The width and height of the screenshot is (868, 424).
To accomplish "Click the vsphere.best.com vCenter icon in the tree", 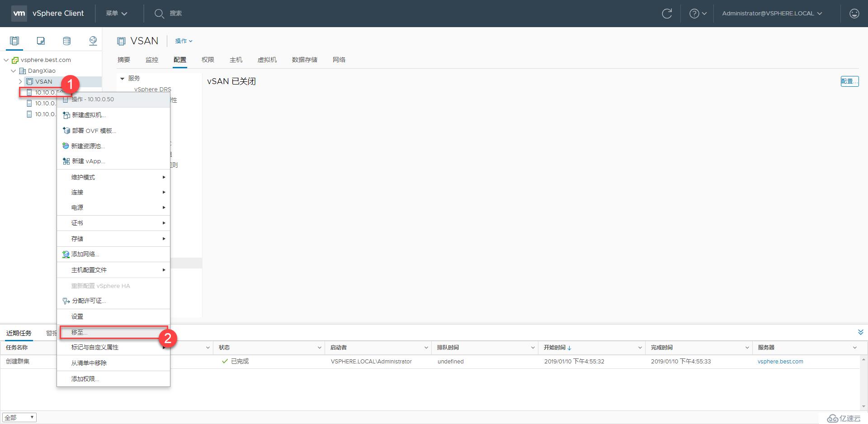I will (x=15, y=60).
